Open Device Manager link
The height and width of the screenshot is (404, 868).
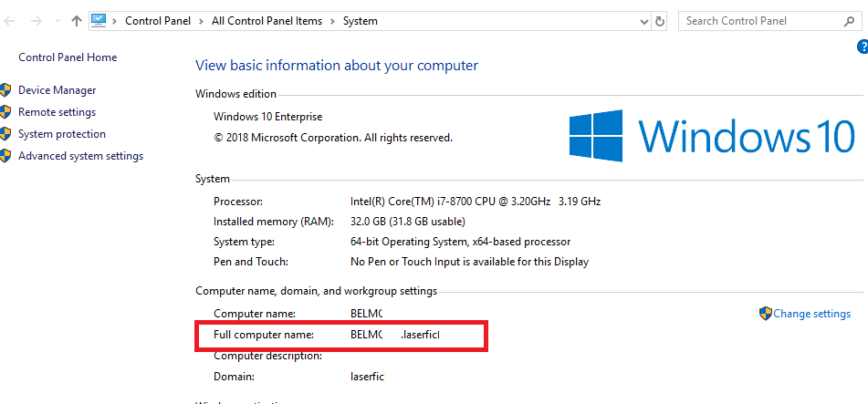57,90
